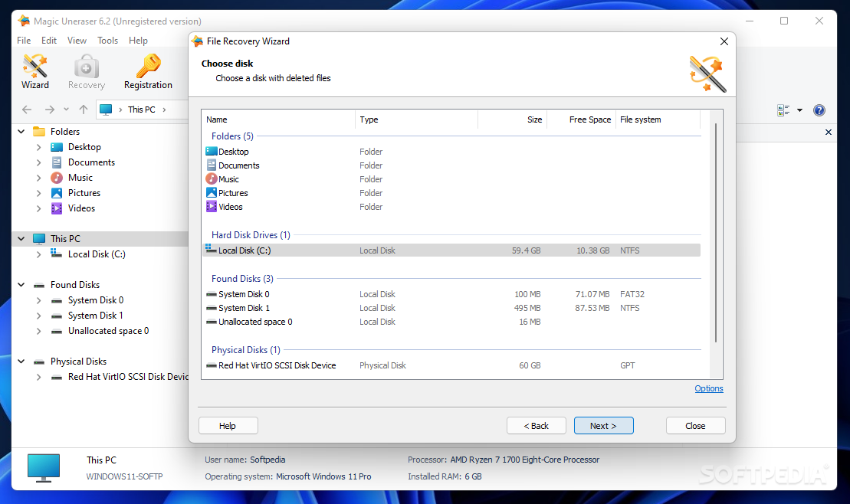The image size is (850, 504).
Task: Click the Recovery toolbar icon
Action: click(x=86, y=71)
